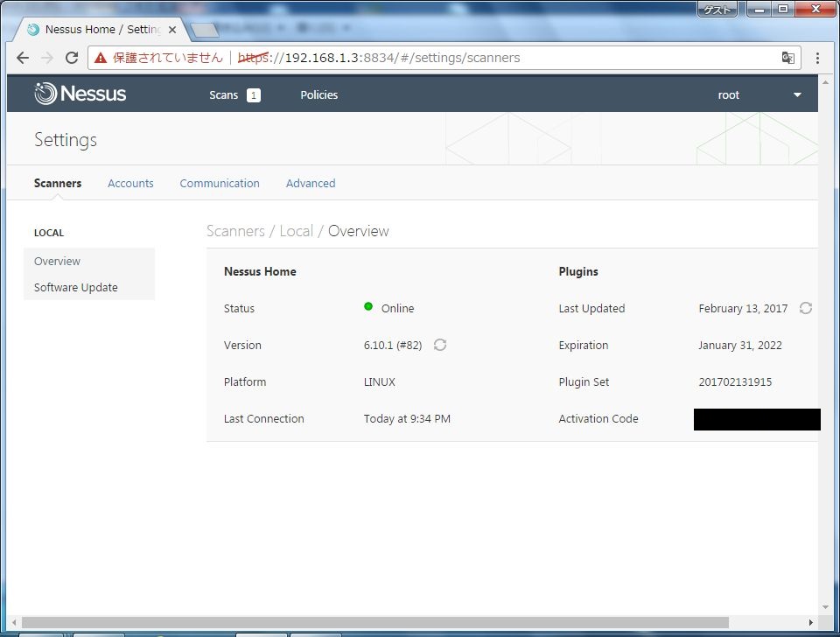Switch to the Communication tab

[220, 183]
